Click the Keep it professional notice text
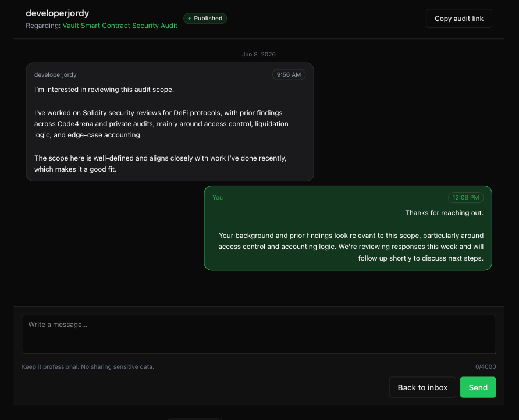Screen dimensions: 519x420 tap(88, 366)
